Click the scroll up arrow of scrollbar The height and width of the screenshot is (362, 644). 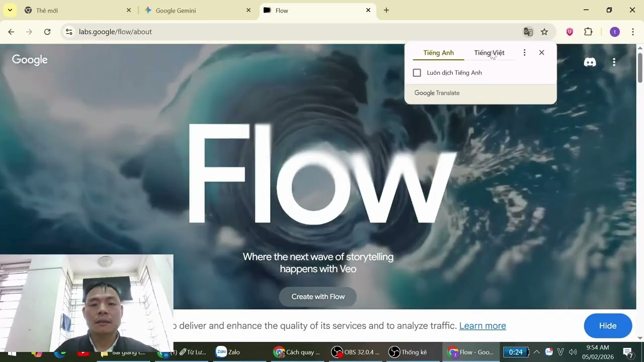pos(640,48)
